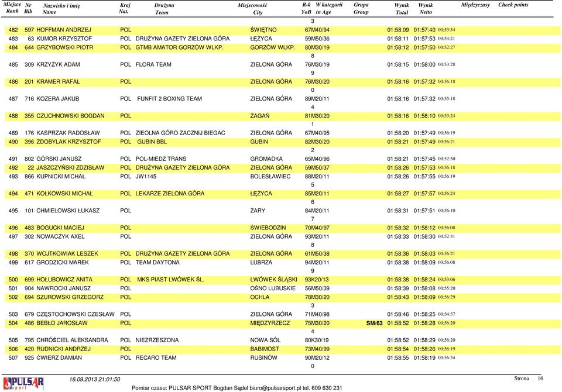Screen dimensions: 562x392
Task: Click FUNFIT 2 BOXING TEAM cell
Action: [170, 98]
